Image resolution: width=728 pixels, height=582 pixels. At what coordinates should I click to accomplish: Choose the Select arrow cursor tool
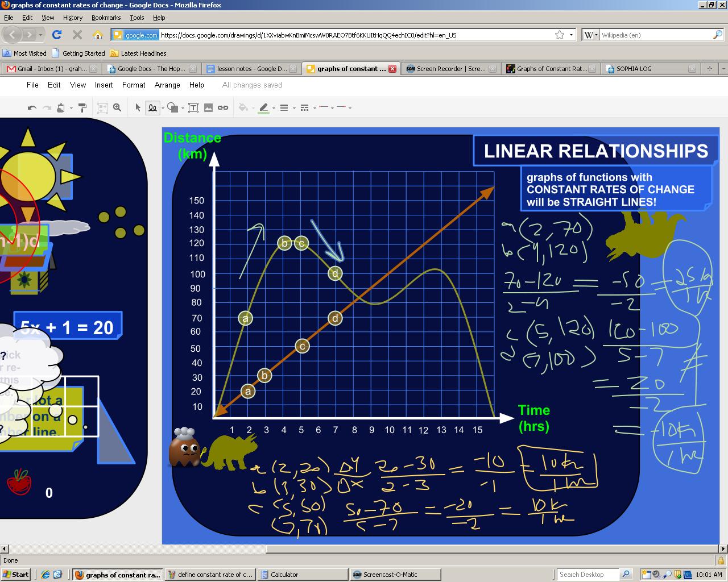[138, 107]
